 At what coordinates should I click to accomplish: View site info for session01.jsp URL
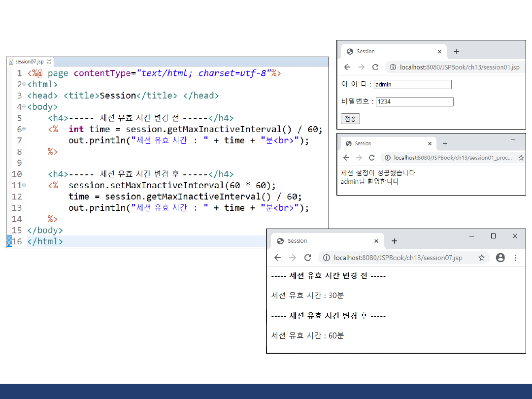coord(393,67)
